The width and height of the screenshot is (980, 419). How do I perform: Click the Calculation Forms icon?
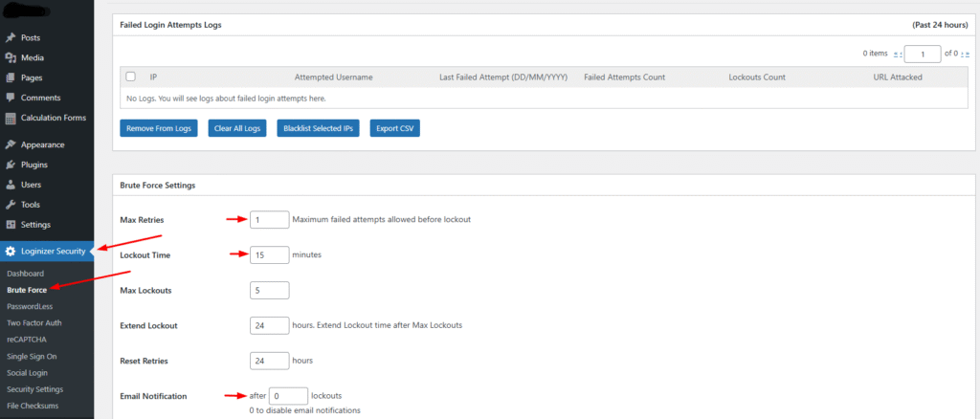10,118
